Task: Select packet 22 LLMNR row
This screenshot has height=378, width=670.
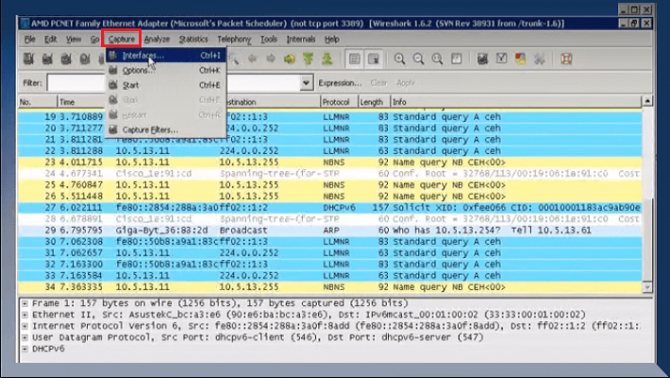Action: [330, 151]
